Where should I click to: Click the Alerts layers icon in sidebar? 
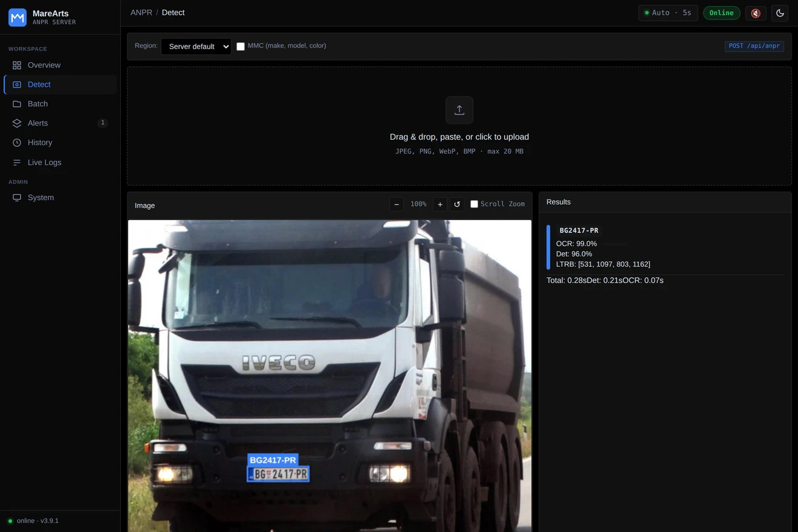pos(17,123)
